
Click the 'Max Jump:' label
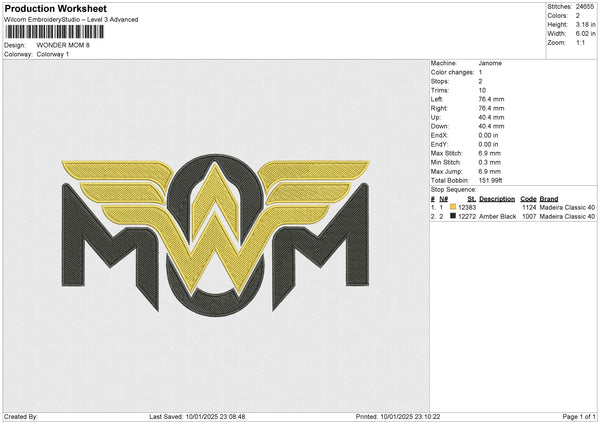(x=446, y=171)
